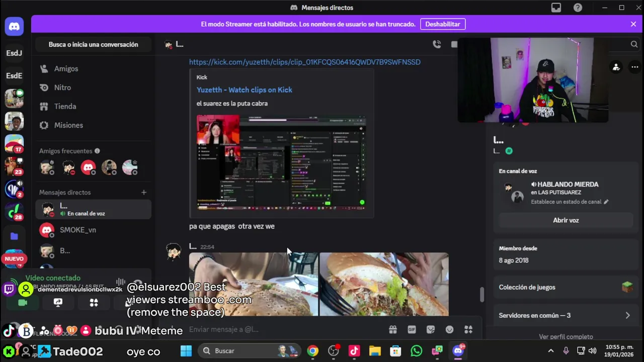Open server icon with 17 badge

[x=14, y=144]
